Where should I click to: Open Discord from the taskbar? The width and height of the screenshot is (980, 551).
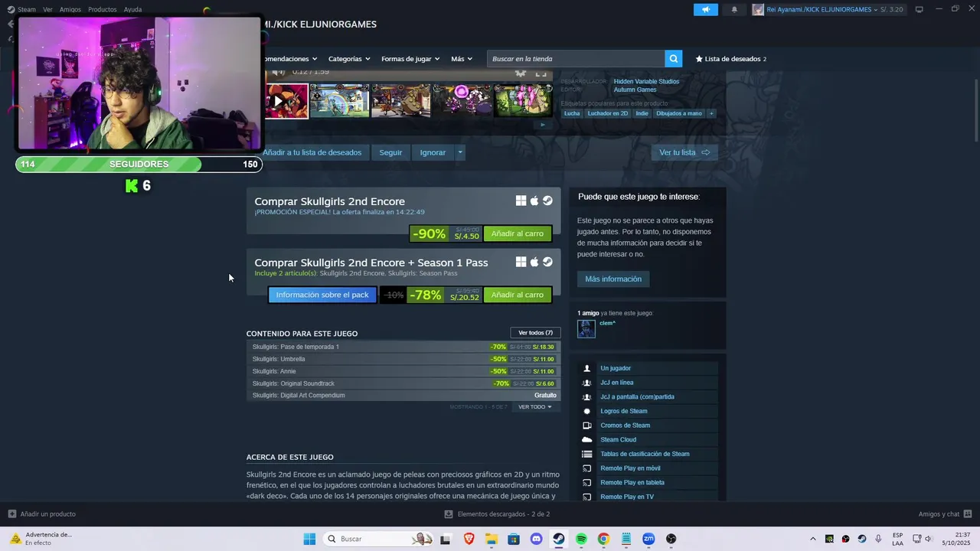point(536,539)
